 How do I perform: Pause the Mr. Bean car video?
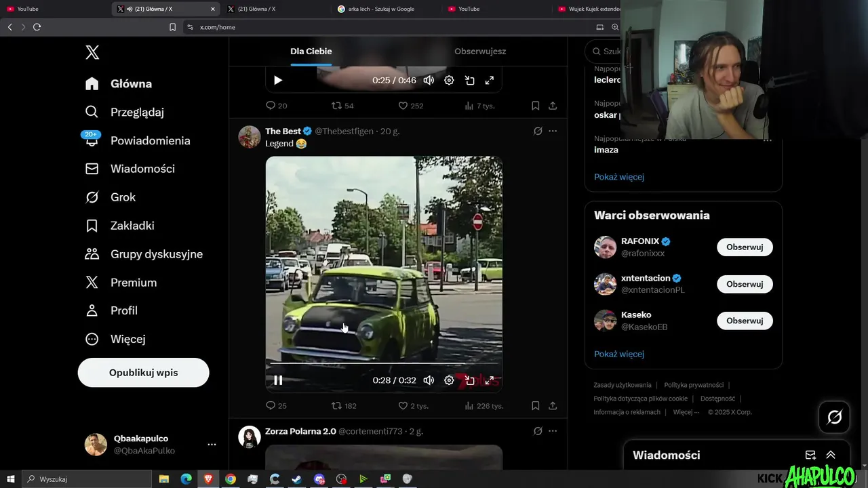tap(278, 380)
